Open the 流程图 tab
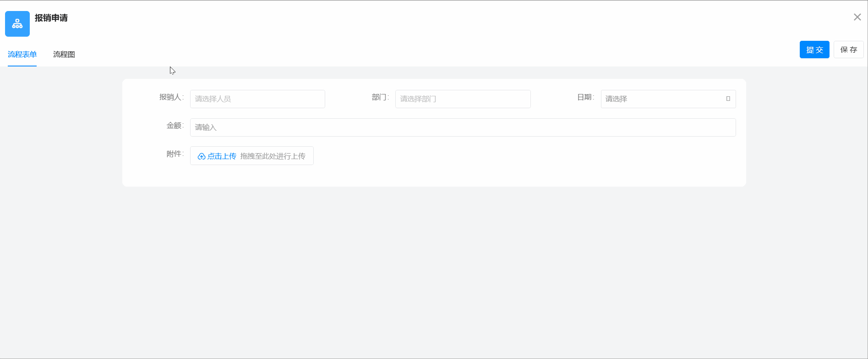Viewport: 868px width, 359px height. point(64,55)
